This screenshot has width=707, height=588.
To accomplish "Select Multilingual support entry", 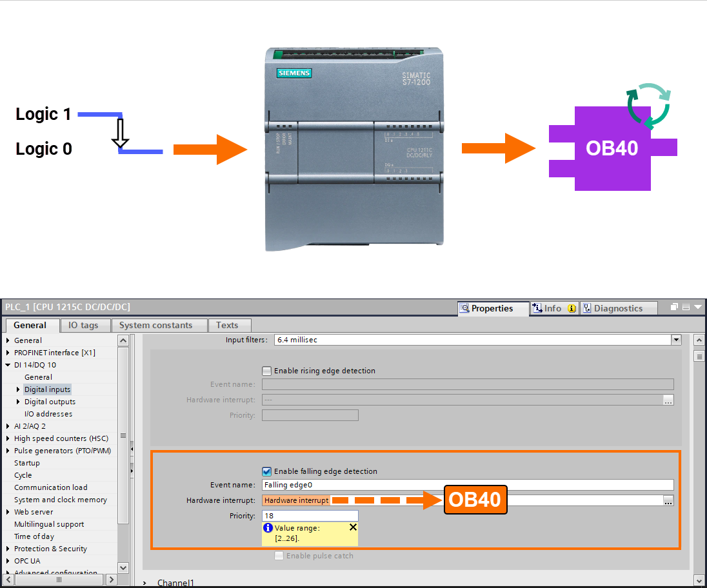I will click(x=49, y=524).
